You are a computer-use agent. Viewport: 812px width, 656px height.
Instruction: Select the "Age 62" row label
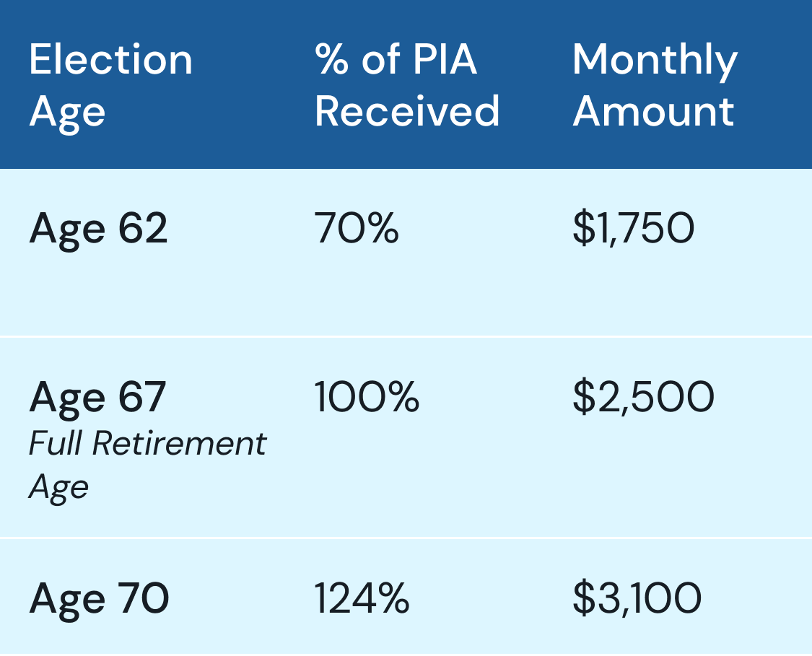pos(98,228)
